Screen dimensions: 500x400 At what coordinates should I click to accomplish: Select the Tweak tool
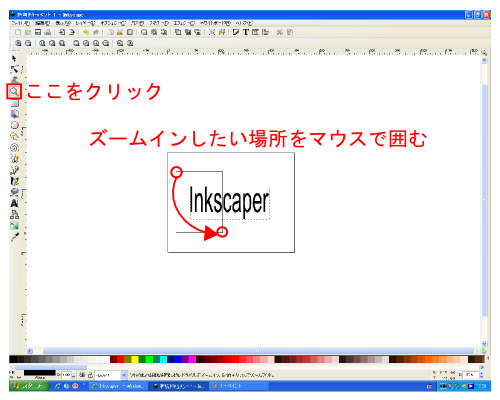pos(14,80)
